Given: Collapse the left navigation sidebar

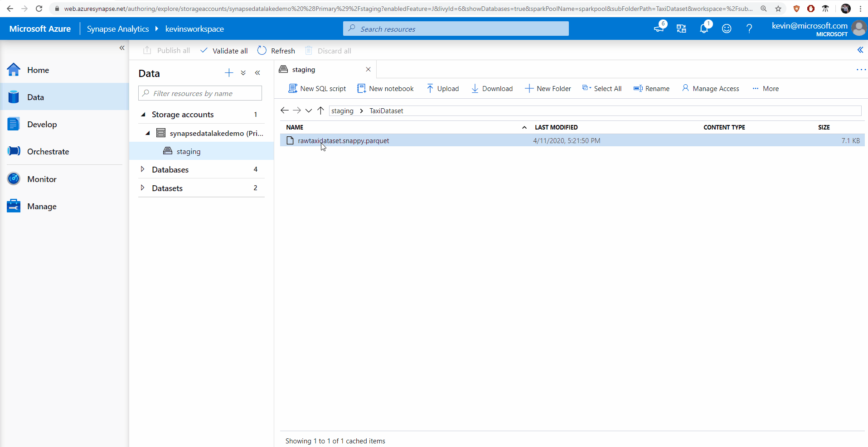Looking at the screenshot, I should point(122,48).
